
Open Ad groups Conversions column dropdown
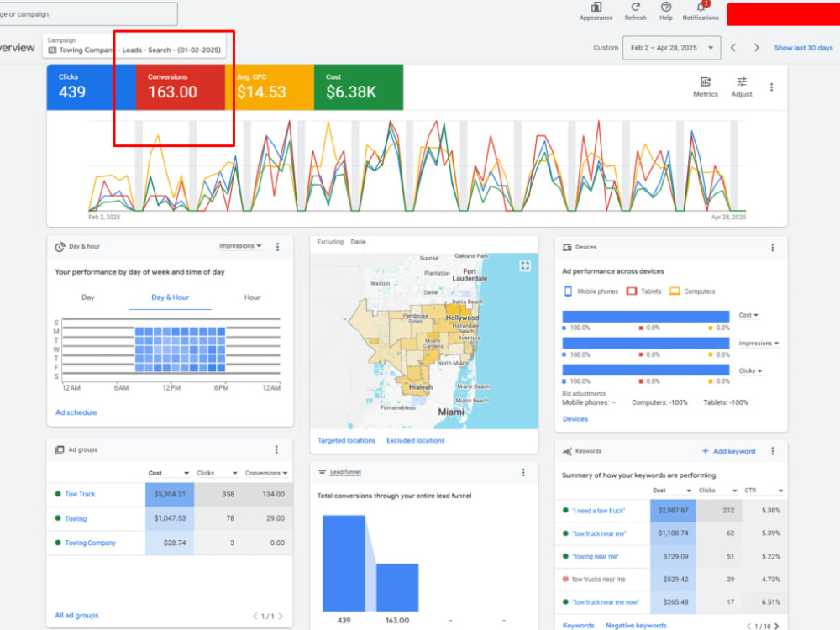click(x=266, y=473)
